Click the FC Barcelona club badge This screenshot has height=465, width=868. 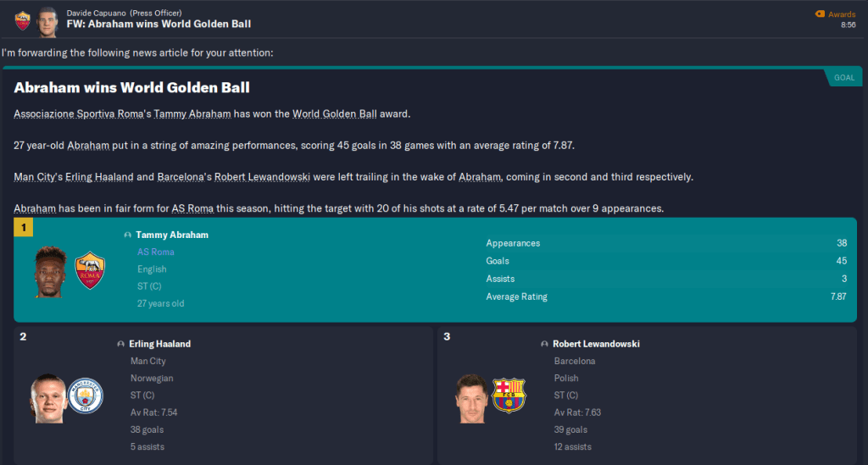coord(509,395)
